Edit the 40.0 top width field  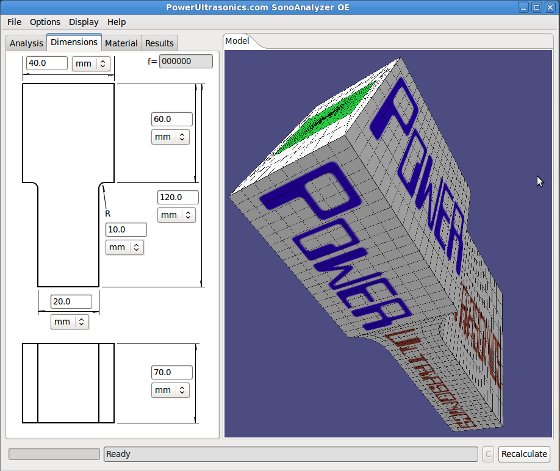[x=47, y=63]
